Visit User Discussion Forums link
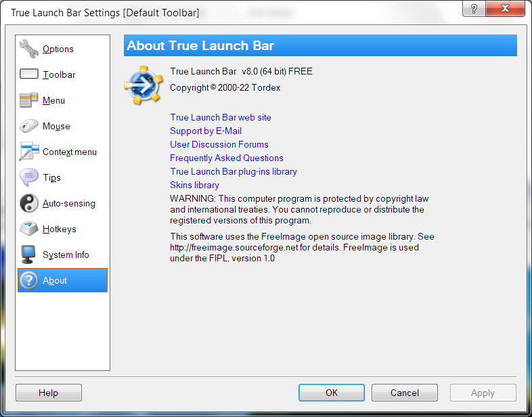 click(219, 145)
